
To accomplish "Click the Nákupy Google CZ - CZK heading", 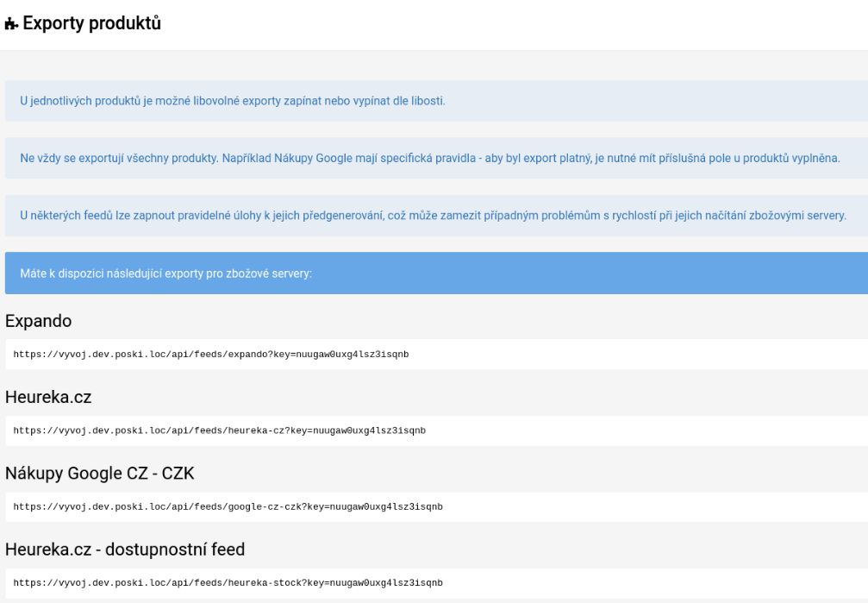I will coord(100,474).
